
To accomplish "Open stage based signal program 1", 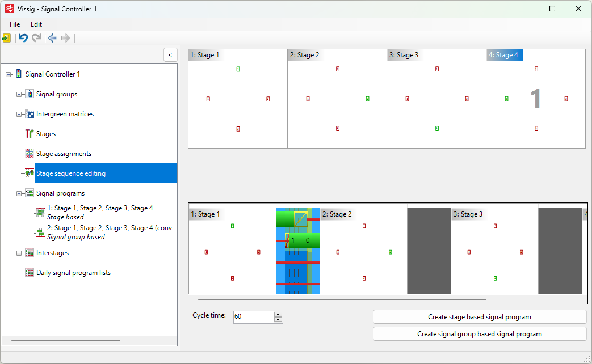I will click(x=100, y=208).
